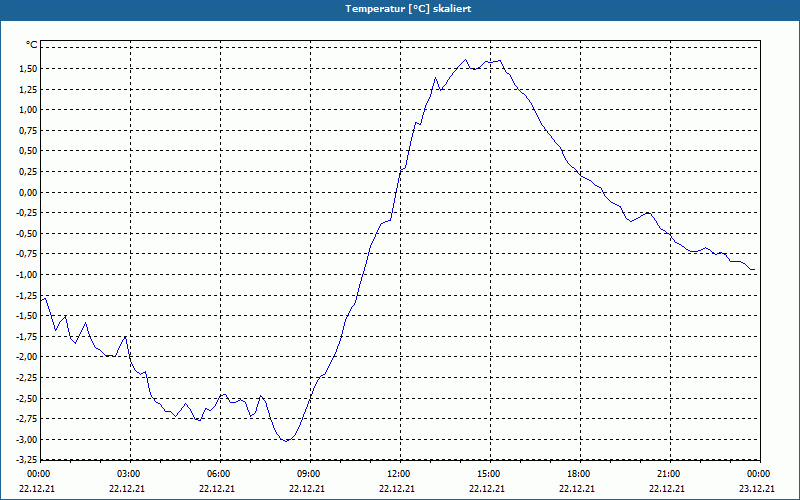The width and height of the screenshot is (800, 500).
Task: Click the -2,50 y-axis value
Action: coord(27,398)
